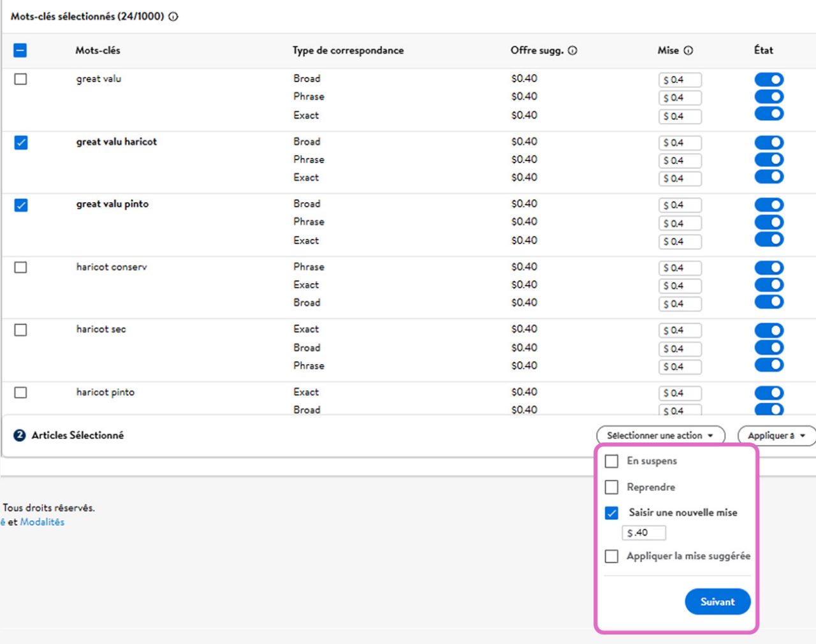Click info icon next to Offre sugg.
This screenshot has width=816, height=644.
[x=572, y=50]
